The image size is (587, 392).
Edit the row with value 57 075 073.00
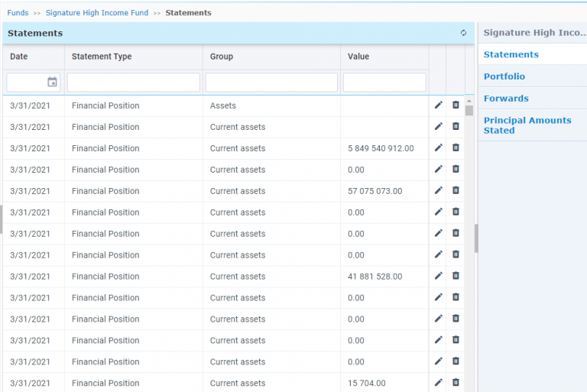(439, 191)
